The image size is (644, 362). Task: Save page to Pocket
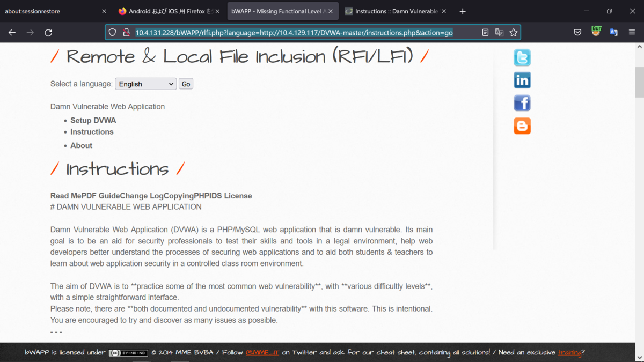point(577,33)
